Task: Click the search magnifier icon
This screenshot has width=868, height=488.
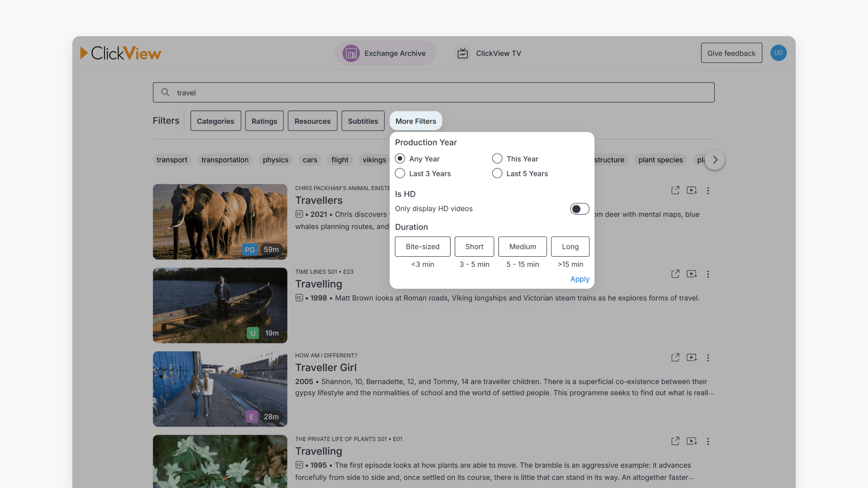Action: (x=165, y=92)
